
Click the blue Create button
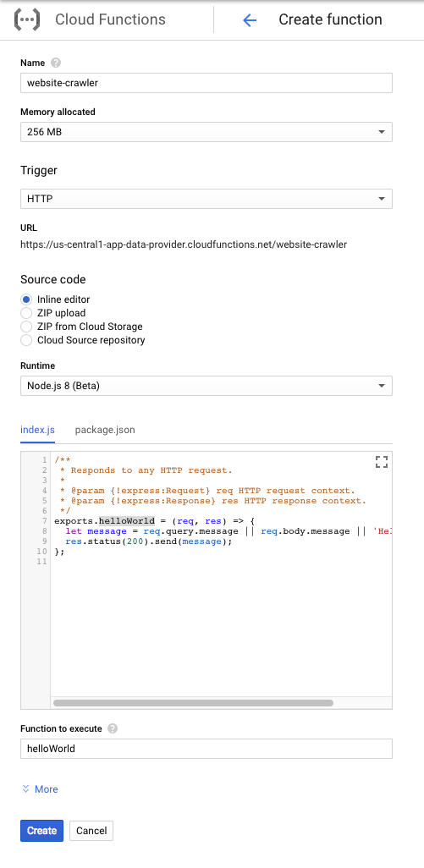[42, 831]
